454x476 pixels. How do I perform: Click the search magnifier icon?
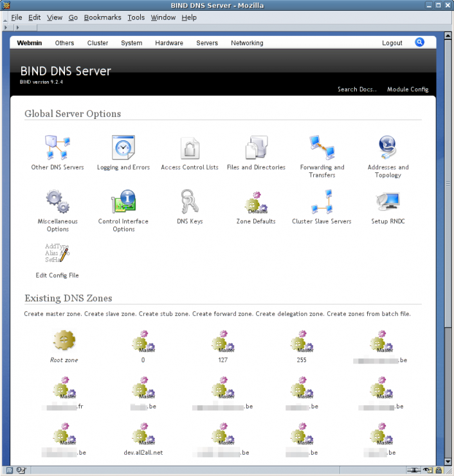pos(419,42)
